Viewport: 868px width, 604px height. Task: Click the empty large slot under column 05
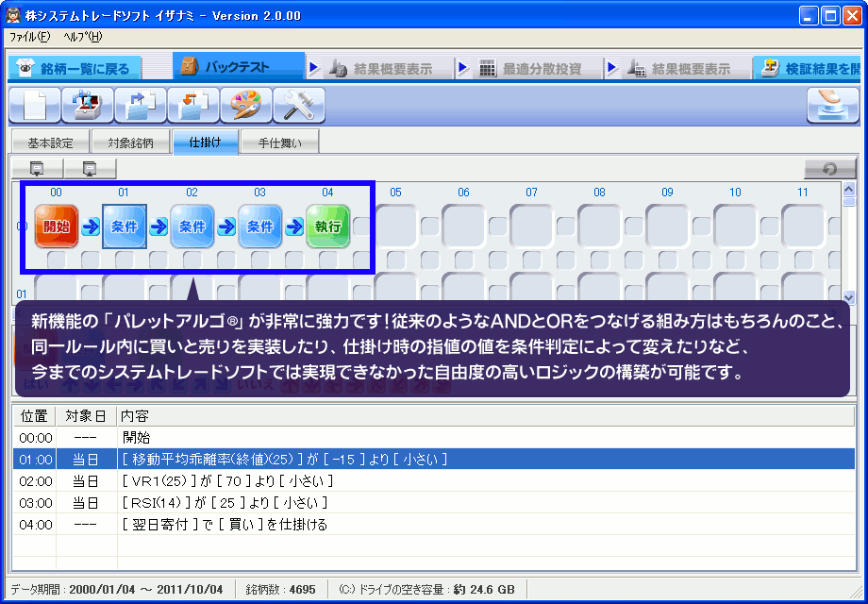tap(396, 226)
